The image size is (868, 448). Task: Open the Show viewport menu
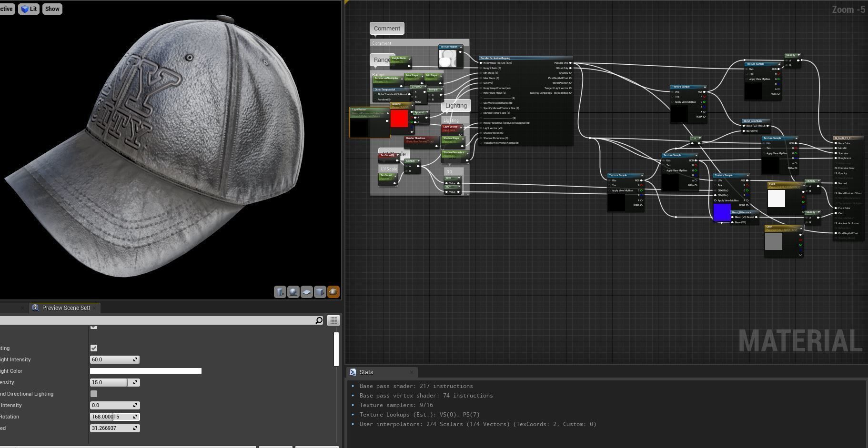pyautogui.click(x=52, y=9)
